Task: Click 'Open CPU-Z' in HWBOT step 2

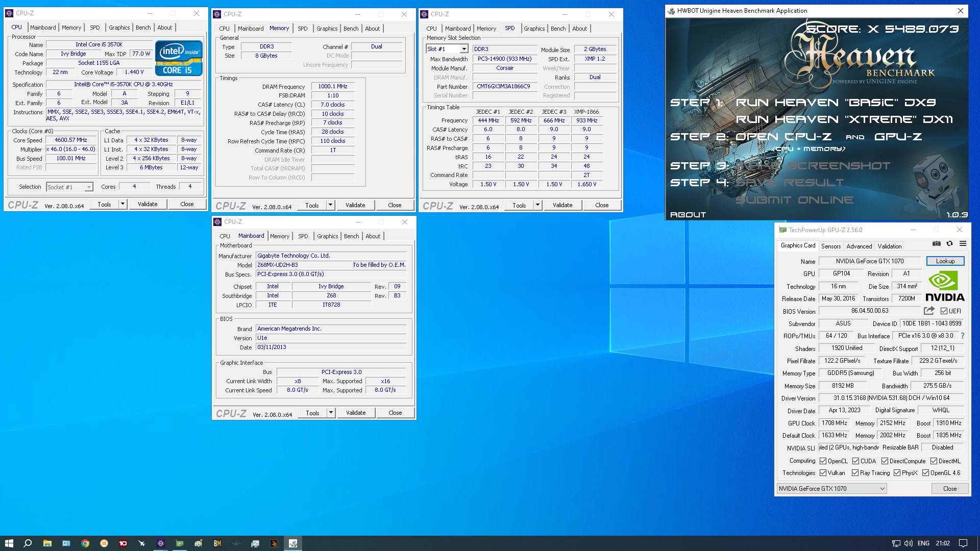Action: point(783,137)
